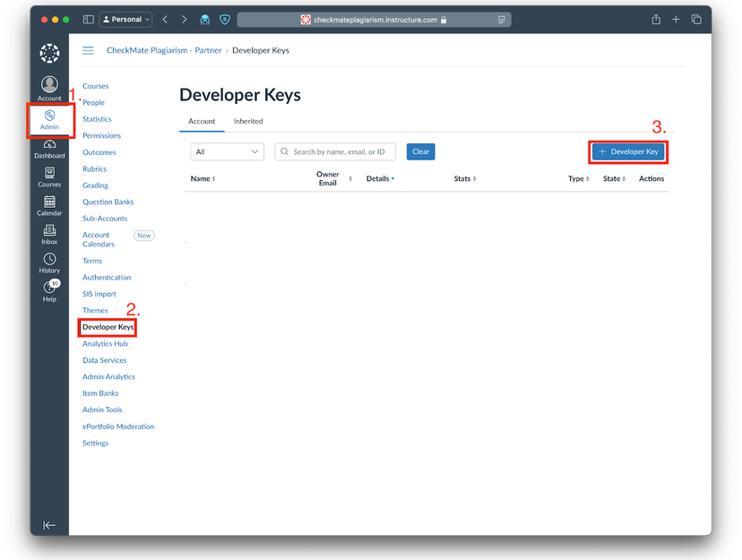Screen dimensions: 742x560
Task: Click the search by name, email, or ID field
Action: [x=334, y=151]
